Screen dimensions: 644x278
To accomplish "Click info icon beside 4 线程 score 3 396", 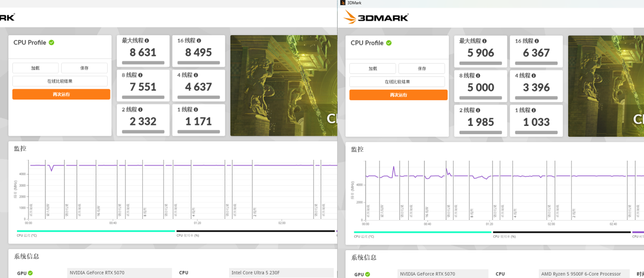I will click(534, 76).
